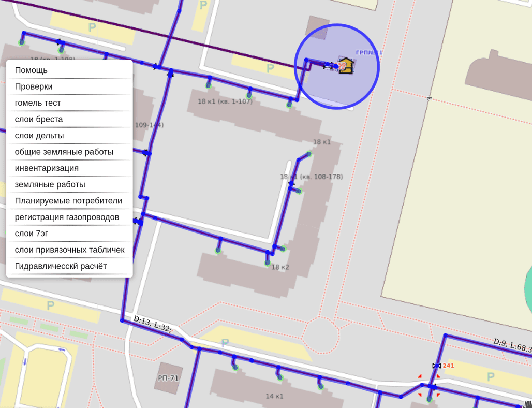Open регистрация газопроводов menu entry
This screenshot has height=408, width=532.
[x=67, y=217]
